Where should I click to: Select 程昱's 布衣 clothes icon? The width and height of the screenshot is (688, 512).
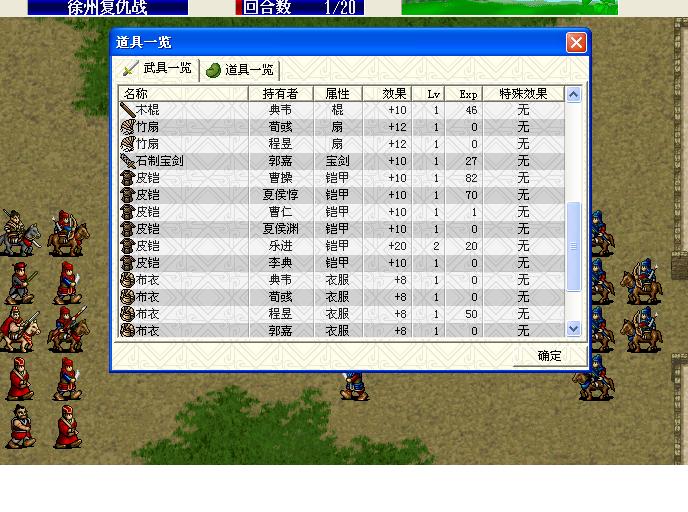pyautogui.click(x=128, y=314)
